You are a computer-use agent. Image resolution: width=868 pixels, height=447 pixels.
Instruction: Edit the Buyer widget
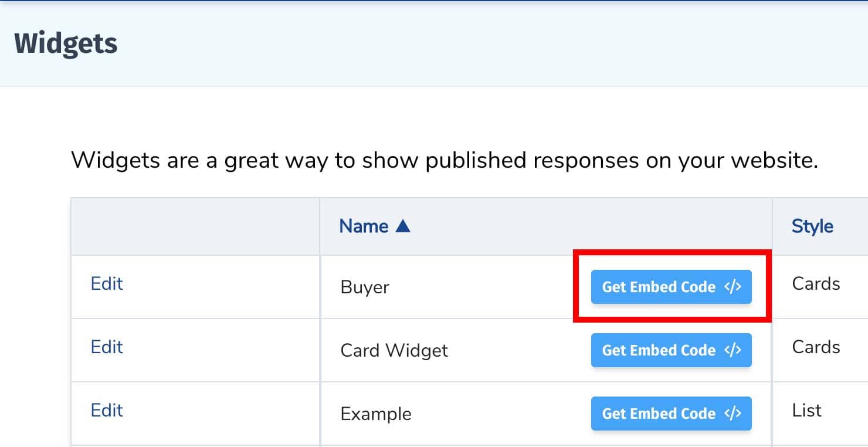(107, 284)
